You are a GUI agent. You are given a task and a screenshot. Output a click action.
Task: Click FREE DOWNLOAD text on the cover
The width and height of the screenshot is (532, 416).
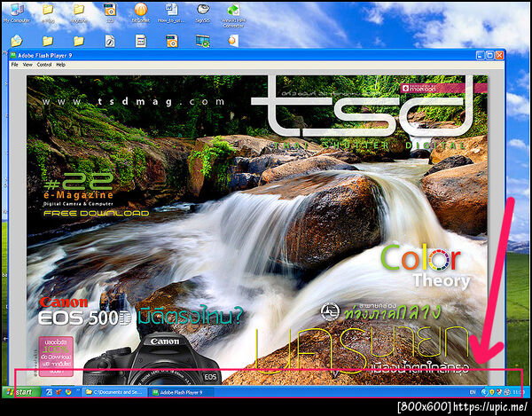click(97, 214)
